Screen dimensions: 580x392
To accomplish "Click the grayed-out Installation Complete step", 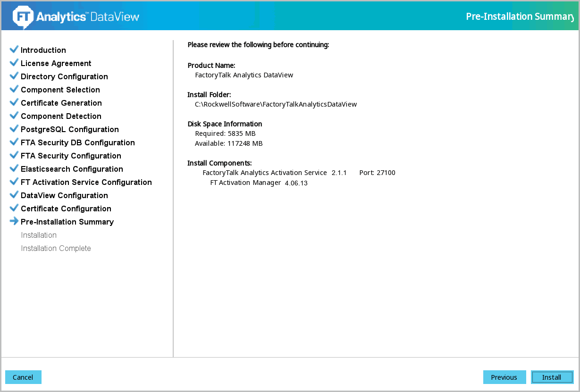I will point(56,248).
